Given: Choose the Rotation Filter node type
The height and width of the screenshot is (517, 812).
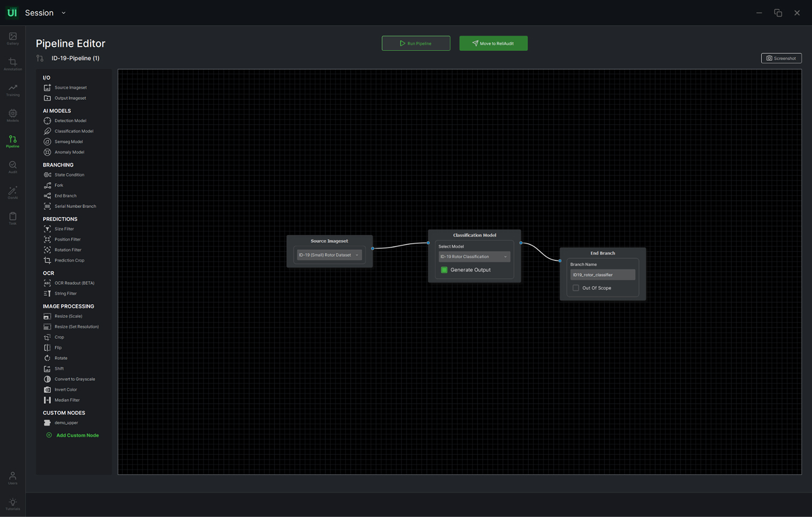Looking at the screenshot, I should (62, 250).
